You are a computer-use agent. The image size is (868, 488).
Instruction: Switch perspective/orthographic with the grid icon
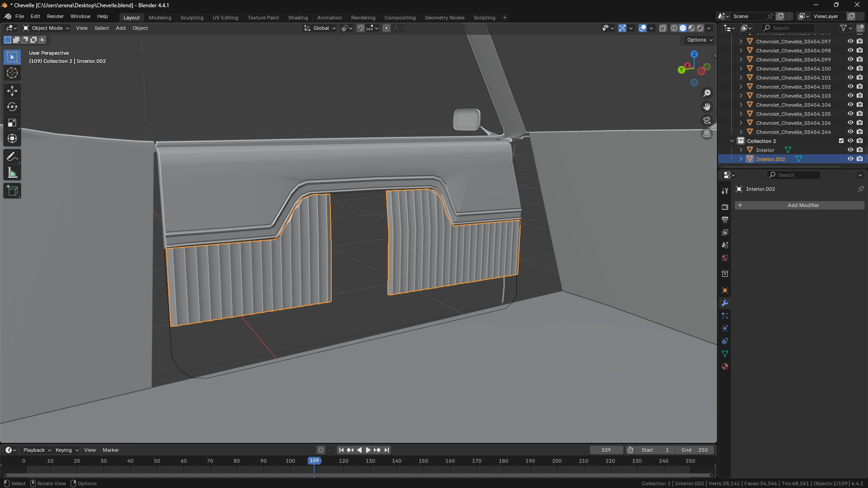point(707,134)
